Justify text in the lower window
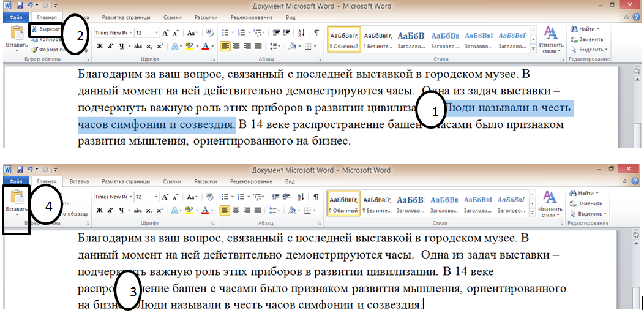The height and width of the screenshot is (321, 644). point(258,211)
